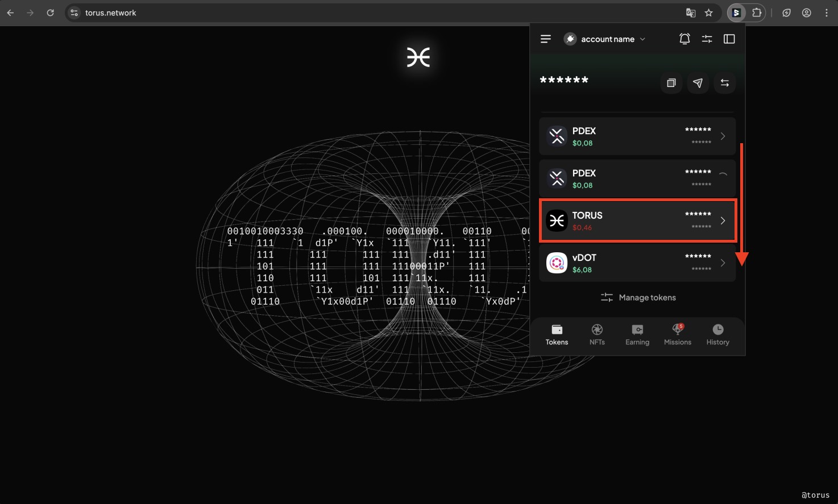Send tokens using the paper plane icon
Screen dimensions: 838x504
point(698,83)
